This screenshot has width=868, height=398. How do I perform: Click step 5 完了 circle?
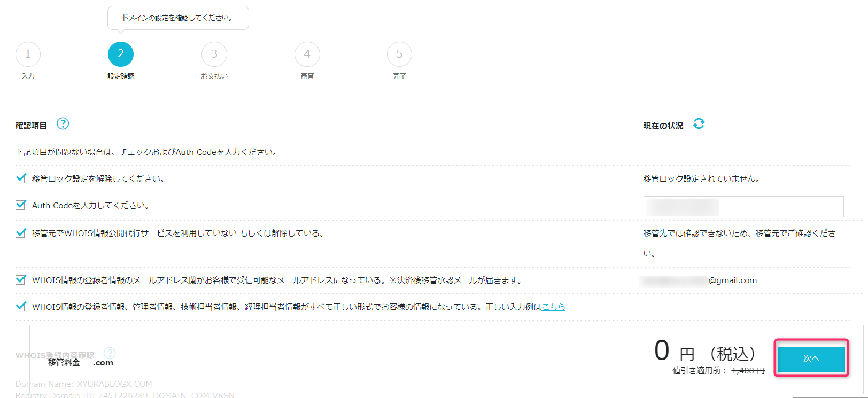[x=399, y=54]
